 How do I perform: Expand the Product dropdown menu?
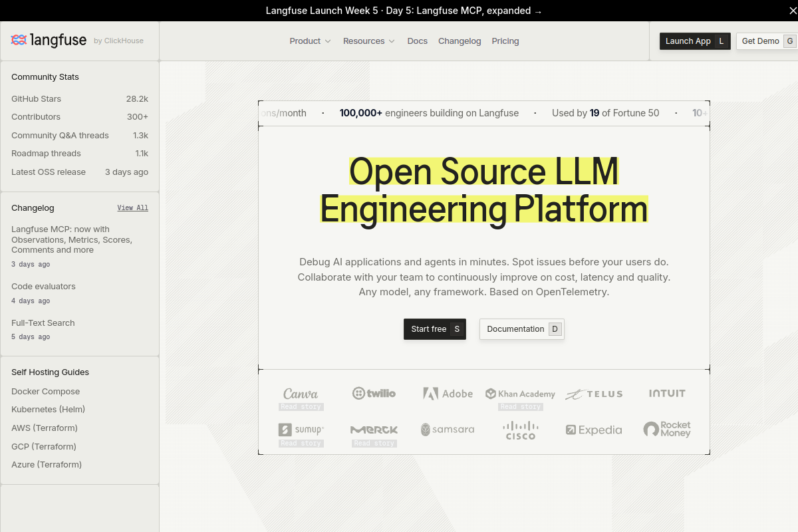click(x=310, y=41)
